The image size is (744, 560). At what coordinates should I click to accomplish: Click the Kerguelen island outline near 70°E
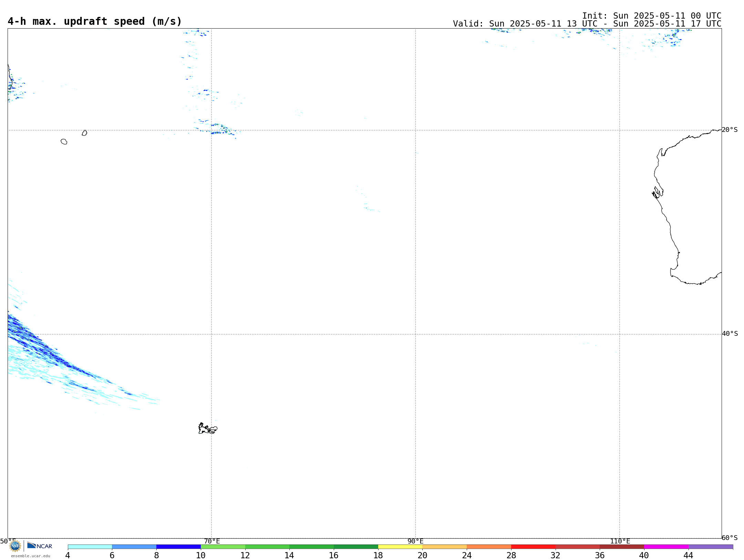click(208, 428)
